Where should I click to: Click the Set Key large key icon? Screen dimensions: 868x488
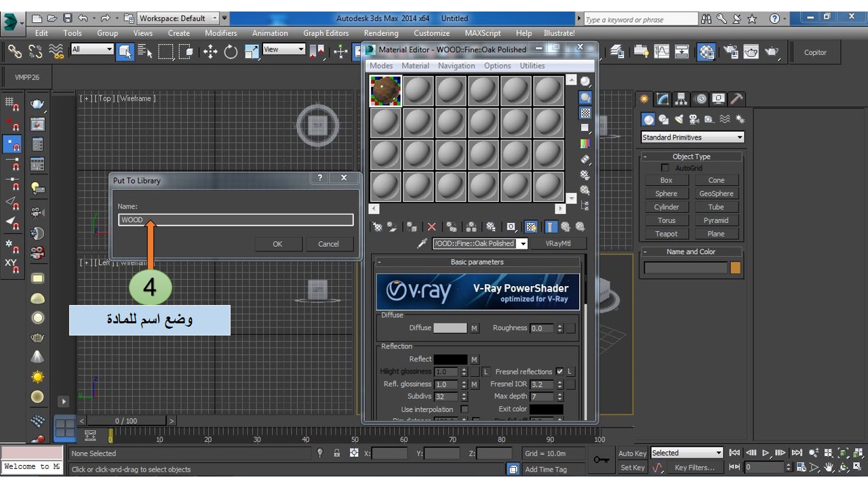[601, 460]
